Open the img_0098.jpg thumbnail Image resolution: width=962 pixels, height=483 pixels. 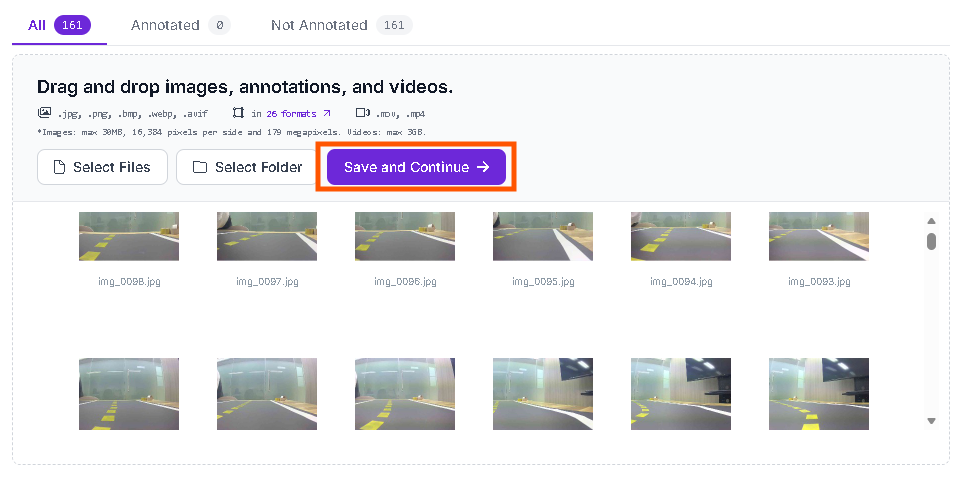click(129, 236)
